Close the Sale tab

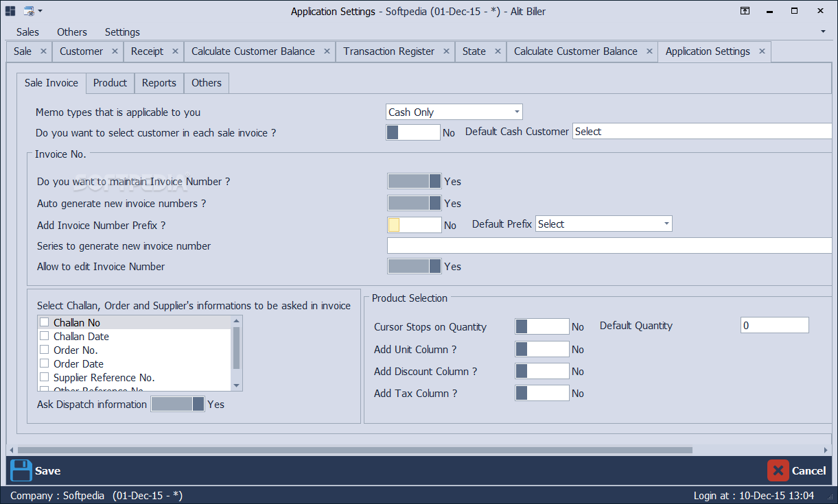(x=43, y=51)
